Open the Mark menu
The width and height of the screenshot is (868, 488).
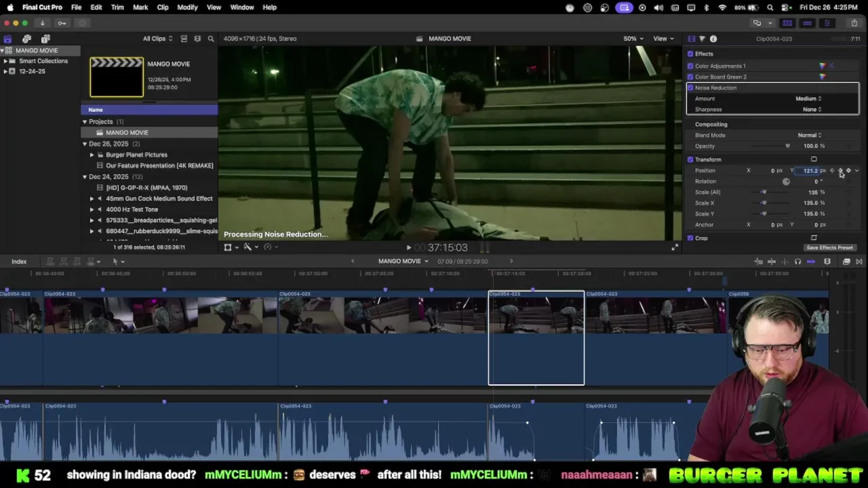140,7
